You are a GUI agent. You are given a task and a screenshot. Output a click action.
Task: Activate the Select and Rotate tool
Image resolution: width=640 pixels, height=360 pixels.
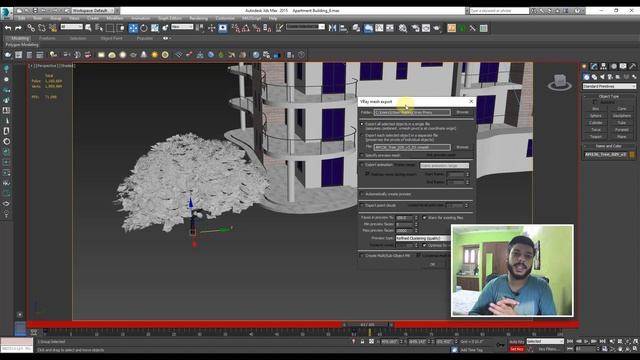(144, 28)
